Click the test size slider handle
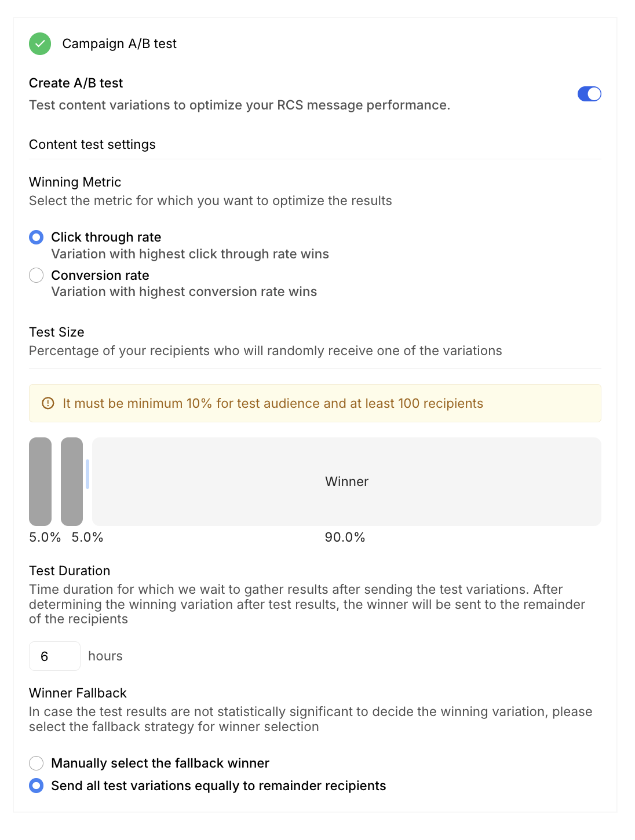Screen dimensions: 635x840 pyautogui.click(x=87, y=474)
